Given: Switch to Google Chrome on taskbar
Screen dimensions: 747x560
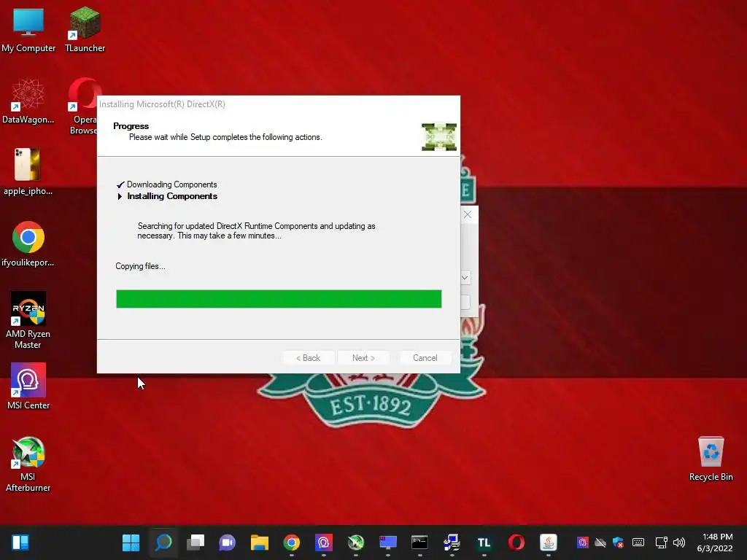Looking at the screenshot, I should (292, 542).
